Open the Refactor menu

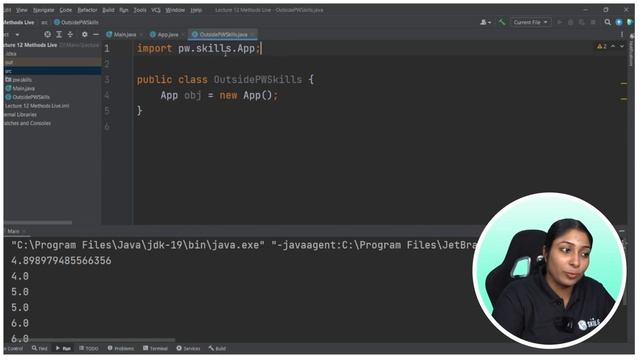[87, 10]
